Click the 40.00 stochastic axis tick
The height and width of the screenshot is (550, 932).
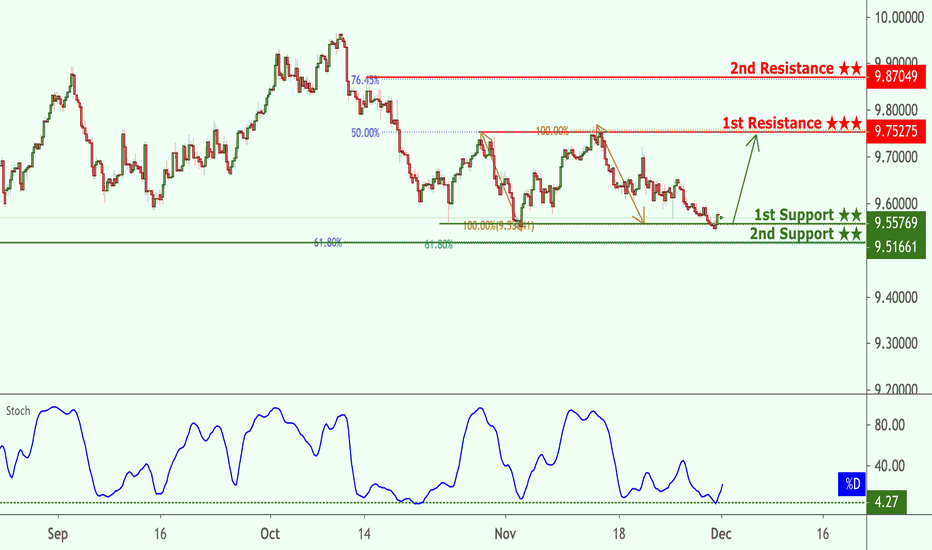pyautogui.click(x=889, y=466)
